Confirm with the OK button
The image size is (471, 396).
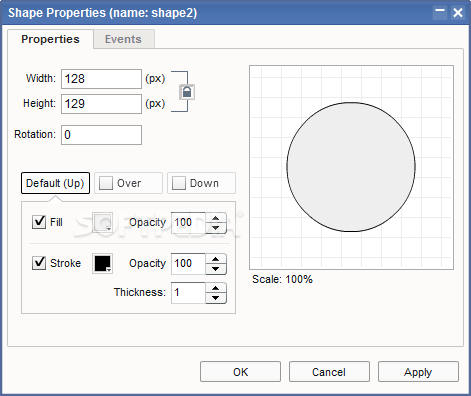(240, 372)
